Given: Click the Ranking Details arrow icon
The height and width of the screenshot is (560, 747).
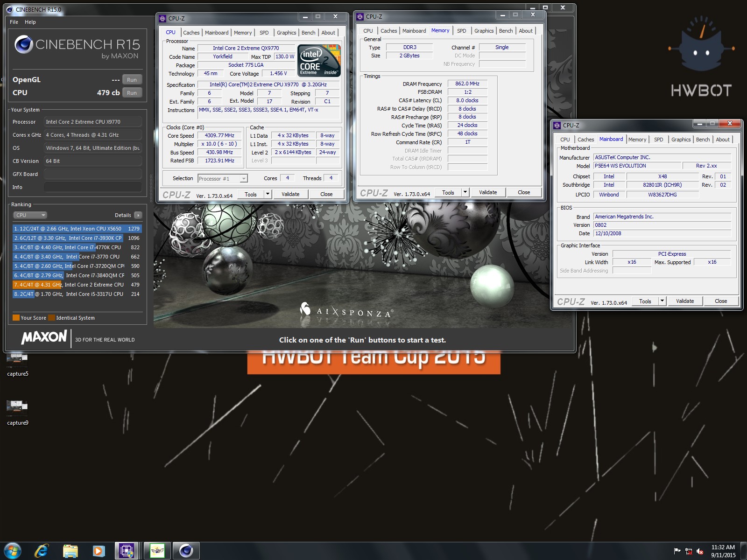Looking at the screenshot, I should click(x=138, y=215).
